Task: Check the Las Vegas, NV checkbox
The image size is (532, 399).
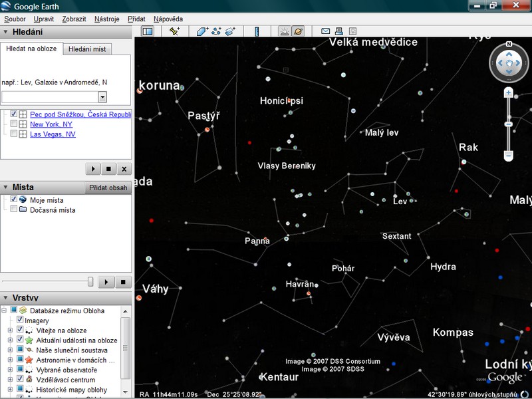Action: point(13,134)
